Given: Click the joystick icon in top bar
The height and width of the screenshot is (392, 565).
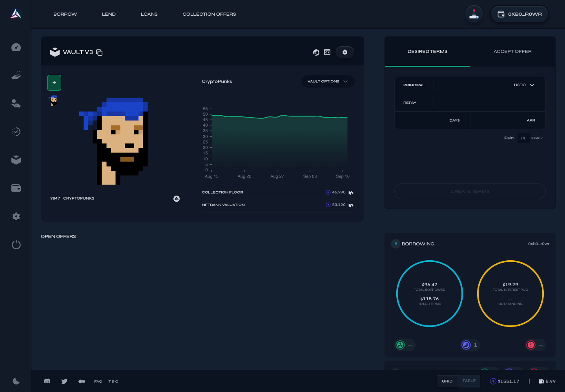Looking at the screenshot, I should (x=474, y=14).
